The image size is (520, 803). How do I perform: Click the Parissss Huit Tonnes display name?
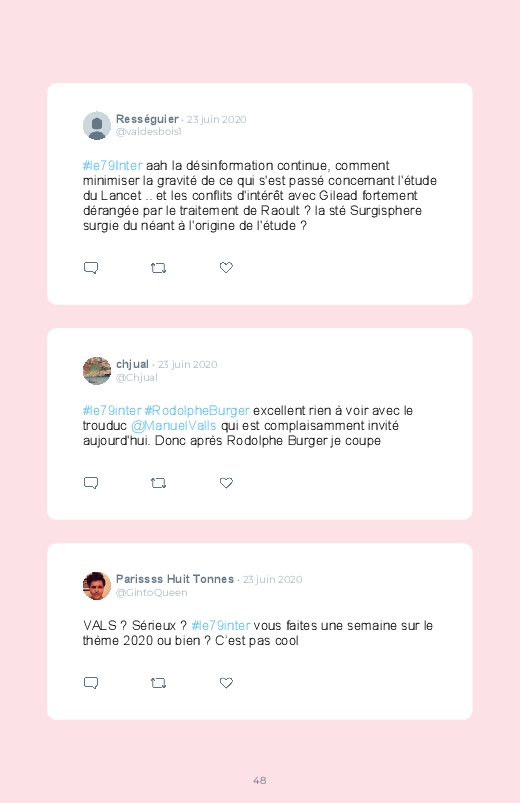click(175, 579)
